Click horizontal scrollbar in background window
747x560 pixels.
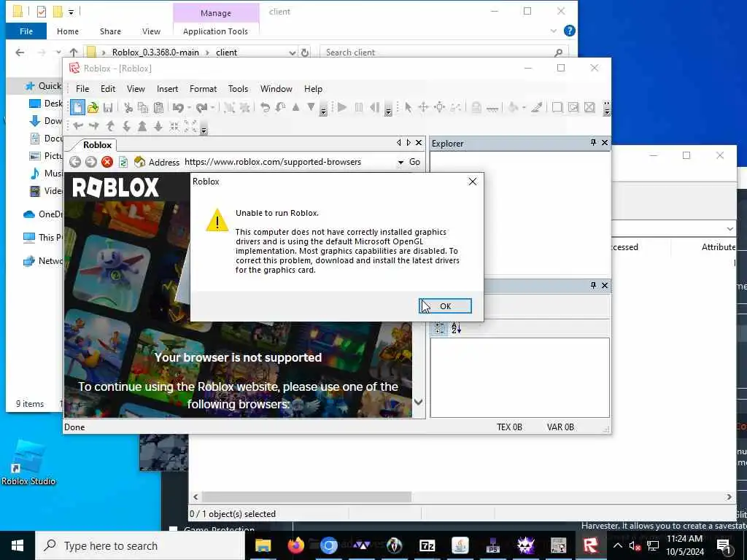point(307,497)
